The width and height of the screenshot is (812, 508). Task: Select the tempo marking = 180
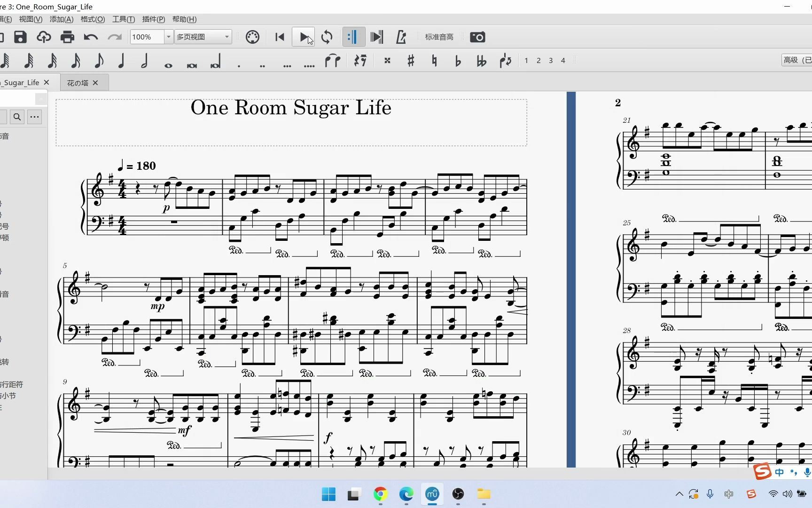click(137, 166)
